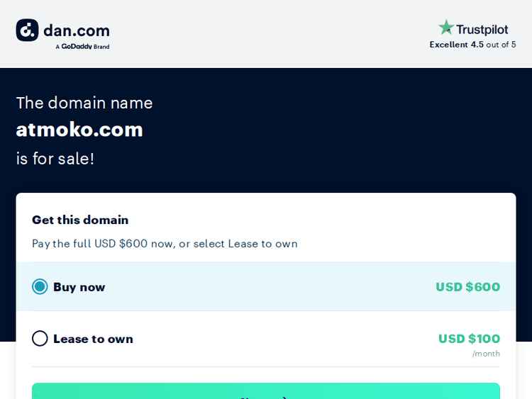Click the green button below the options
Screen dimensions: 532x399
(x=266, y=392)
